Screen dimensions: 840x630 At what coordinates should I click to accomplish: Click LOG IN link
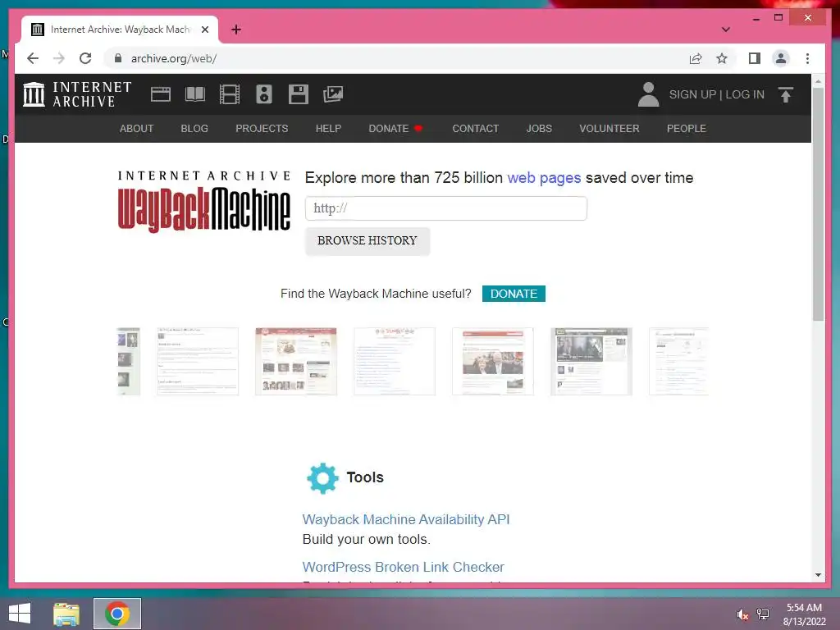(745, 94)
